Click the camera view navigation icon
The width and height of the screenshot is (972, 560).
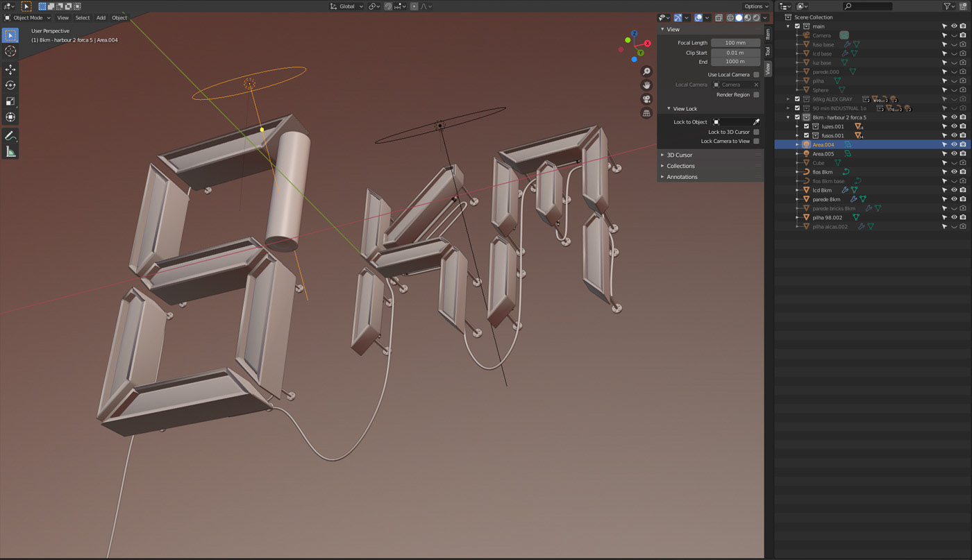(646, 99)
